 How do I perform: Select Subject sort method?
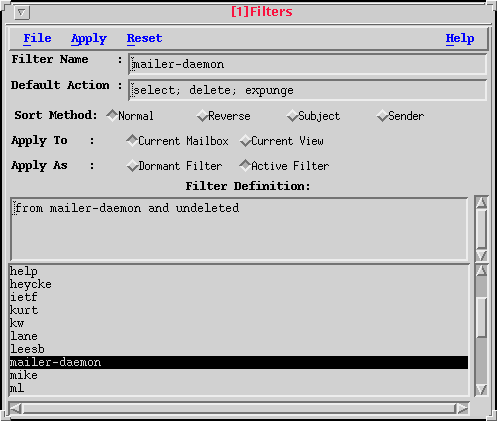click(x=313, y=116)
